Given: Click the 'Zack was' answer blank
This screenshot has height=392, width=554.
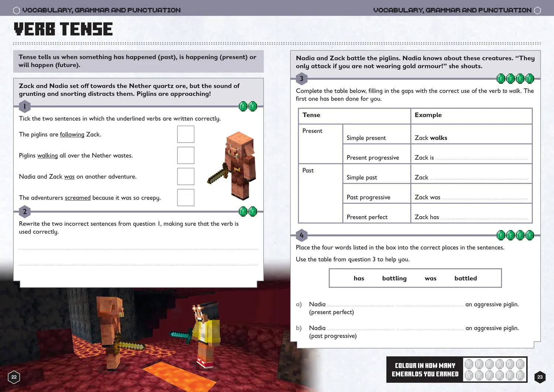Looking at the screenshot, I should click(x=485, y=198).
